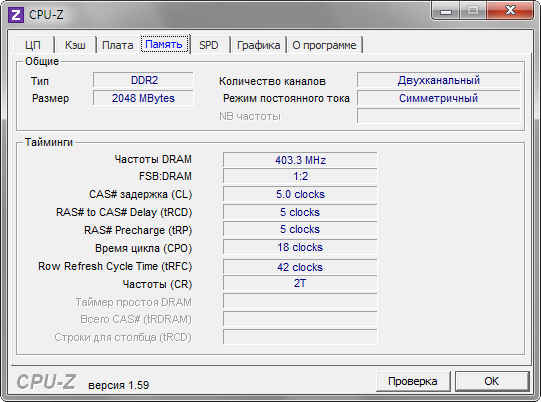
Task: Click the Частоты (CR) label
Action: point(157,284)
